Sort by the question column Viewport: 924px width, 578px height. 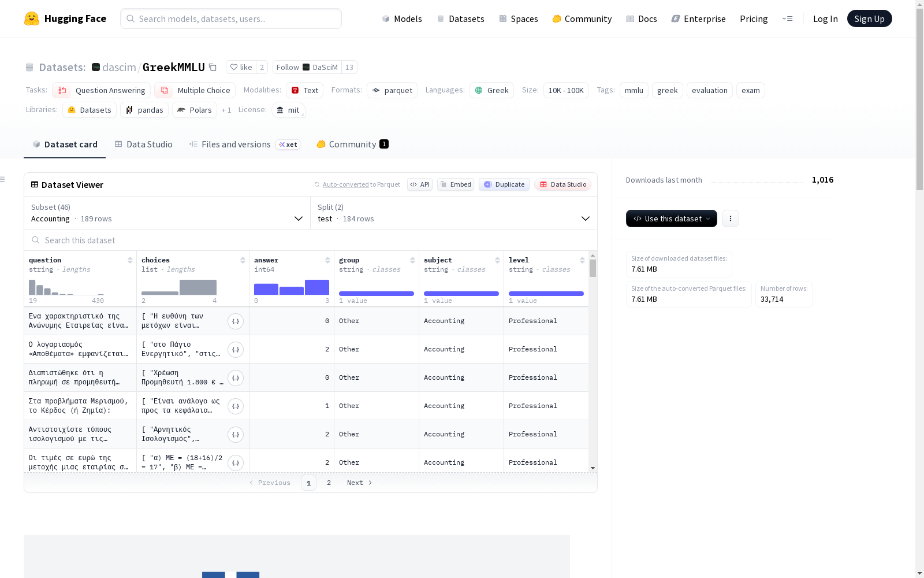click(130, 260)
